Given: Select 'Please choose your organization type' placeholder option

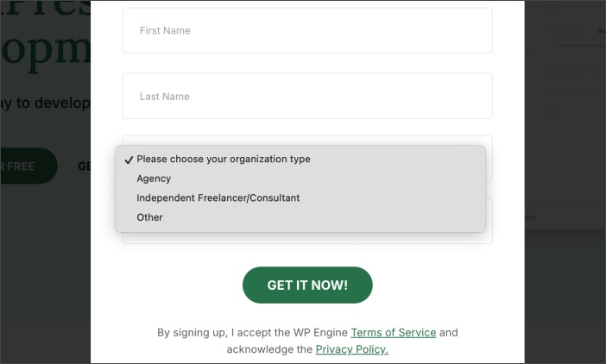Looking at the screenshot, I should click(223, 160).
